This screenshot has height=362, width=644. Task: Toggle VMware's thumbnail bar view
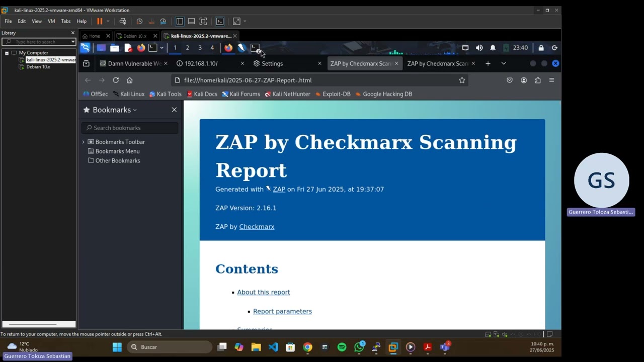pos(191,21)
